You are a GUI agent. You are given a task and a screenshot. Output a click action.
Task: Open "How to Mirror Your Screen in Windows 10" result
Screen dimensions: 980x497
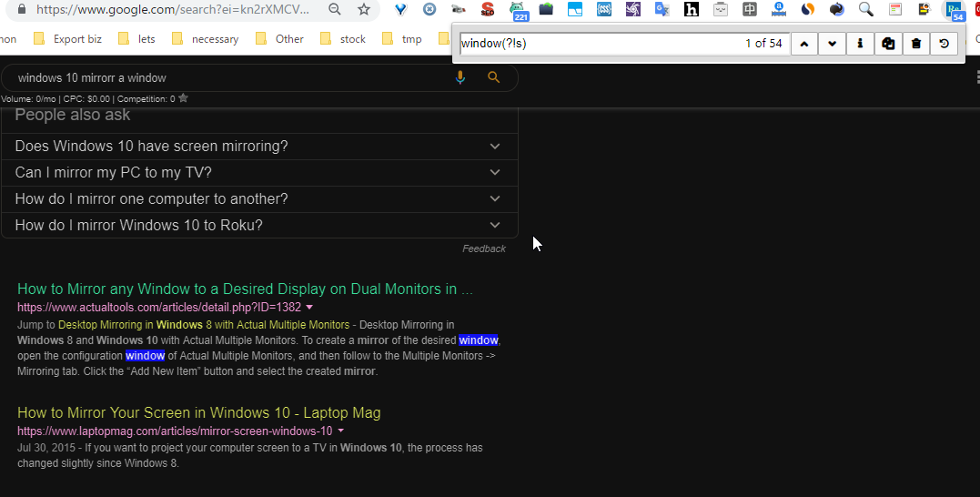[x=198, y=413]
